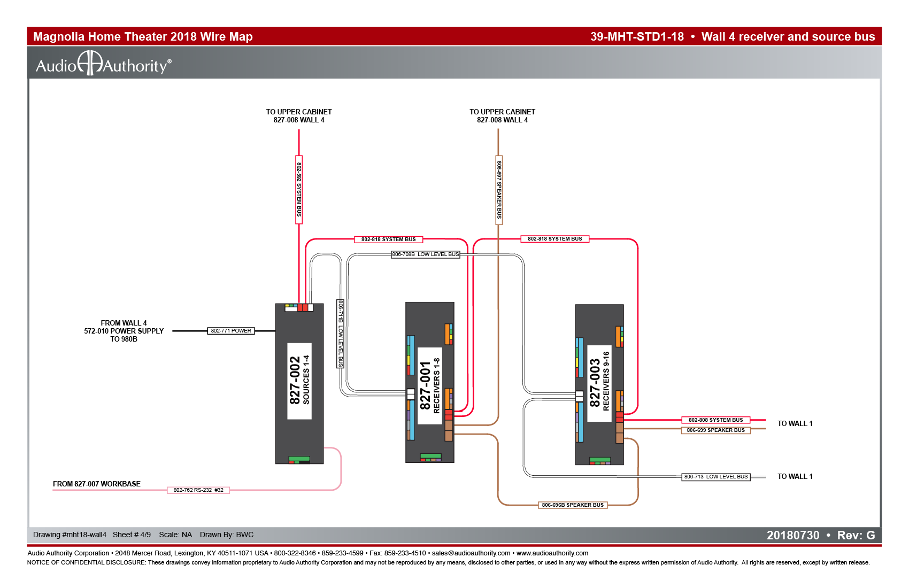
Task: Click the Sheet # 4/9 footer text
Action: point(132,535)
